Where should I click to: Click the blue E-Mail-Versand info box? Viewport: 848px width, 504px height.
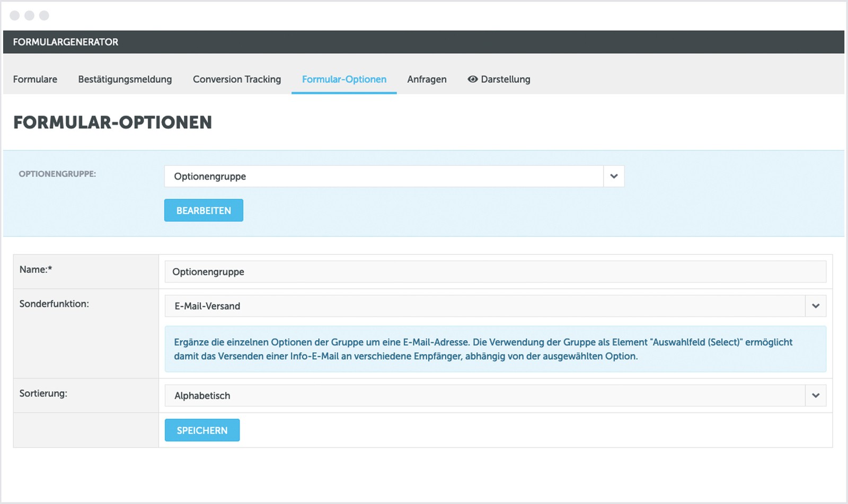(495, 349)
